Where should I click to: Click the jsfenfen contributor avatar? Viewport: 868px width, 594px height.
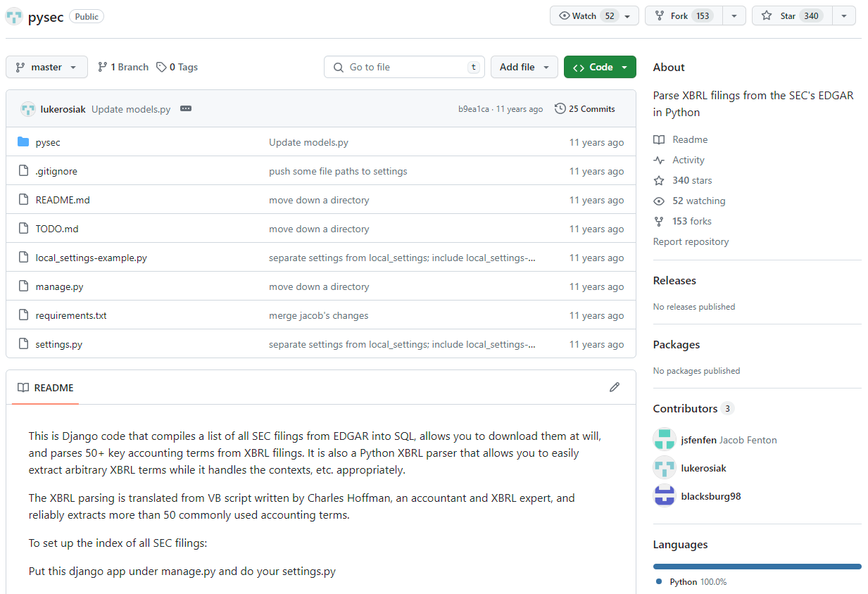(665, 440)
